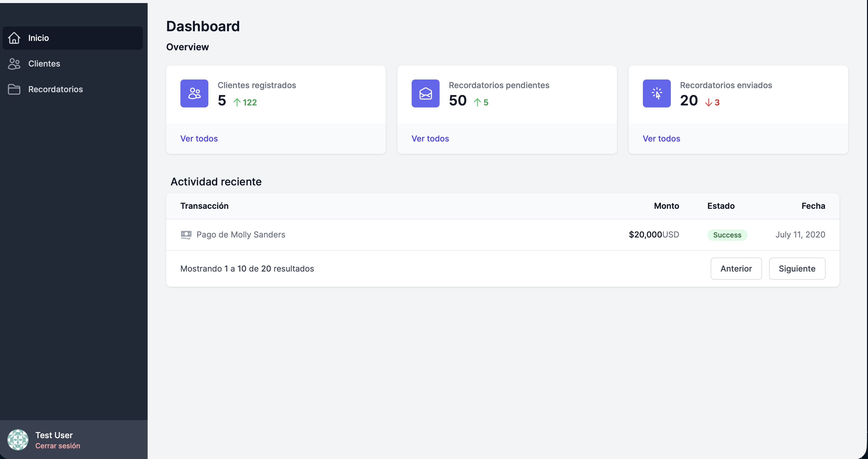Click the Clientes registrados card icon

click(x=194, y=93)
